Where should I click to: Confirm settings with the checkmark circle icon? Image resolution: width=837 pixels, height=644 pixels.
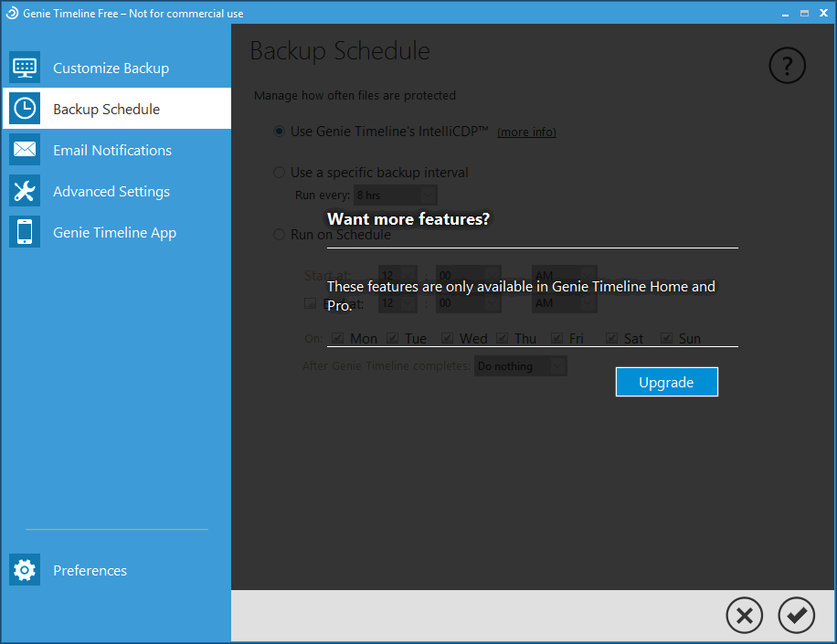click(797, 616)
